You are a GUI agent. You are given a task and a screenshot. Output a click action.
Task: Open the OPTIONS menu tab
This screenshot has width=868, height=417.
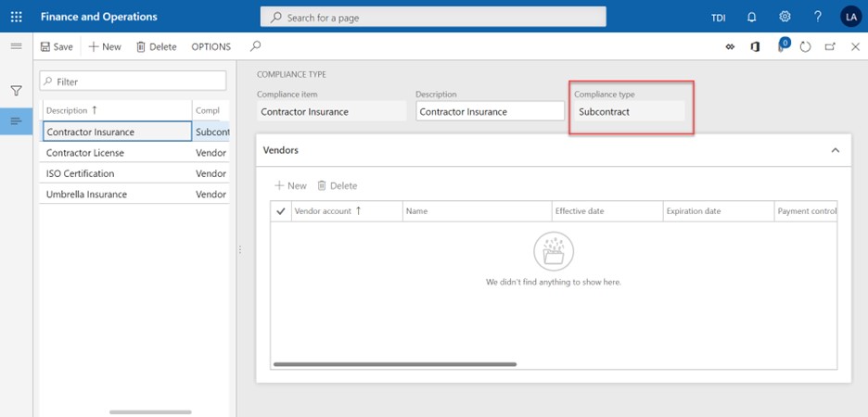(211, 46)
